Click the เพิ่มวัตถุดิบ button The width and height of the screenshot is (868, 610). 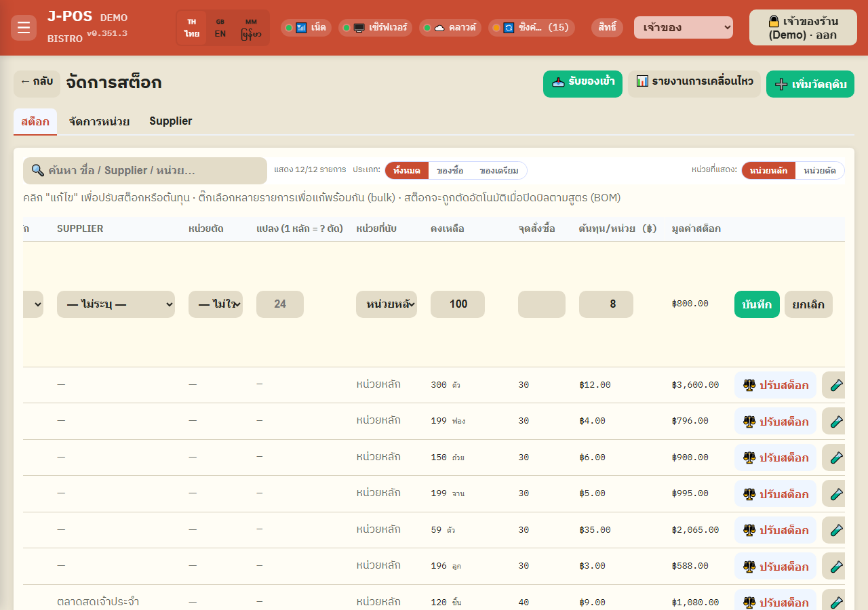click(810, 84)
